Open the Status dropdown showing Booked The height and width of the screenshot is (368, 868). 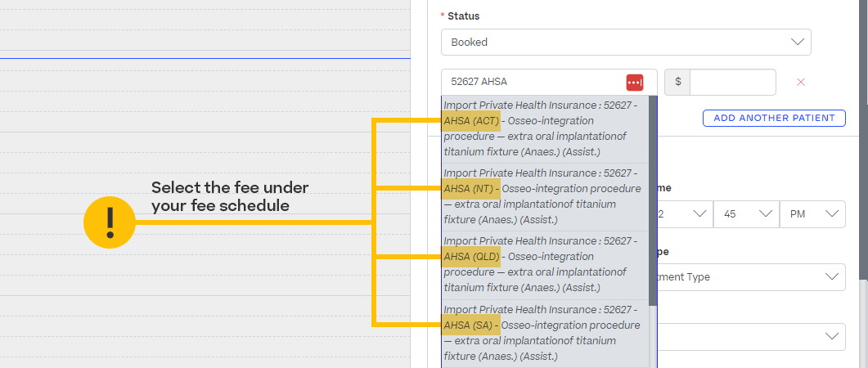point(626,42)
